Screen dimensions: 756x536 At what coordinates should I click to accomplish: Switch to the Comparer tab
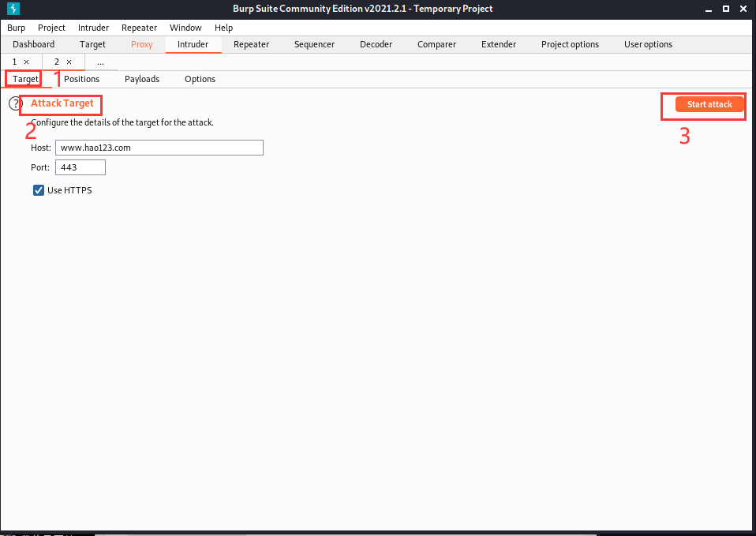pos(437,44)
